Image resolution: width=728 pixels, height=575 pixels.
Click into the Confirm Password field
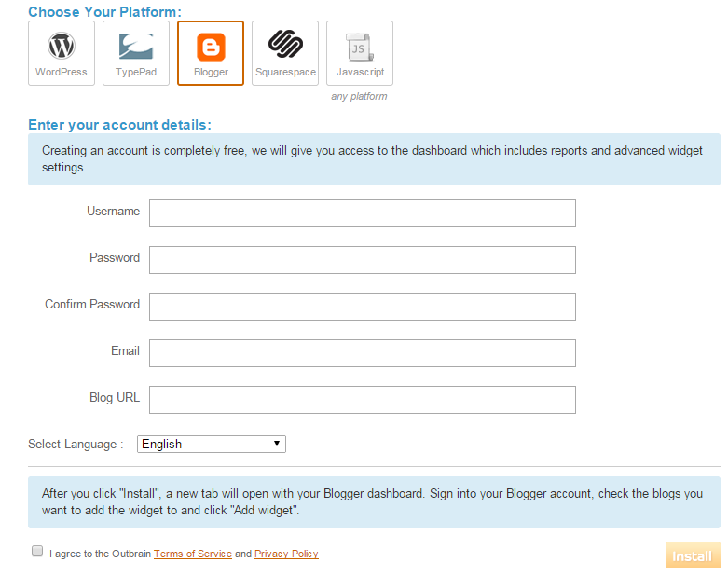[x=363, y=307]
